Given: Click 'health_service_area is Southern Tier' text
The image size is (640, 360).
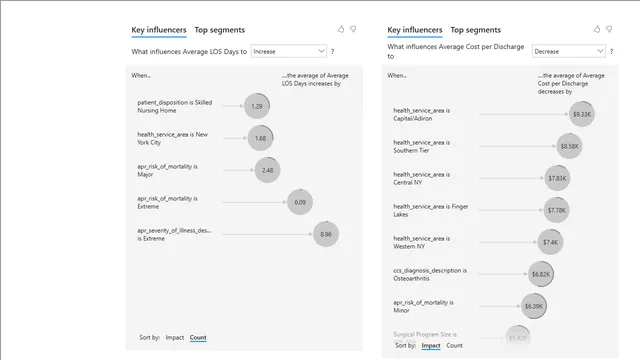Looking at the screenshot, I should pyautogui.click(x=422, y=146).
